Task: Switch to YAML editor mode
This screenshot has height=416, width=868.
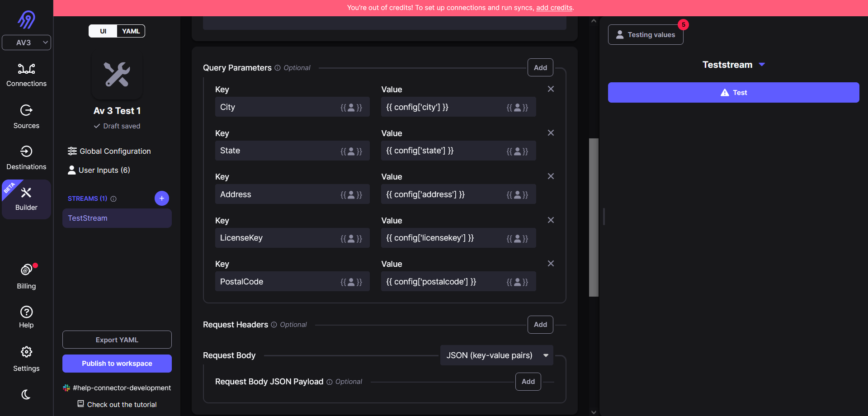Action: pos(131,31)
